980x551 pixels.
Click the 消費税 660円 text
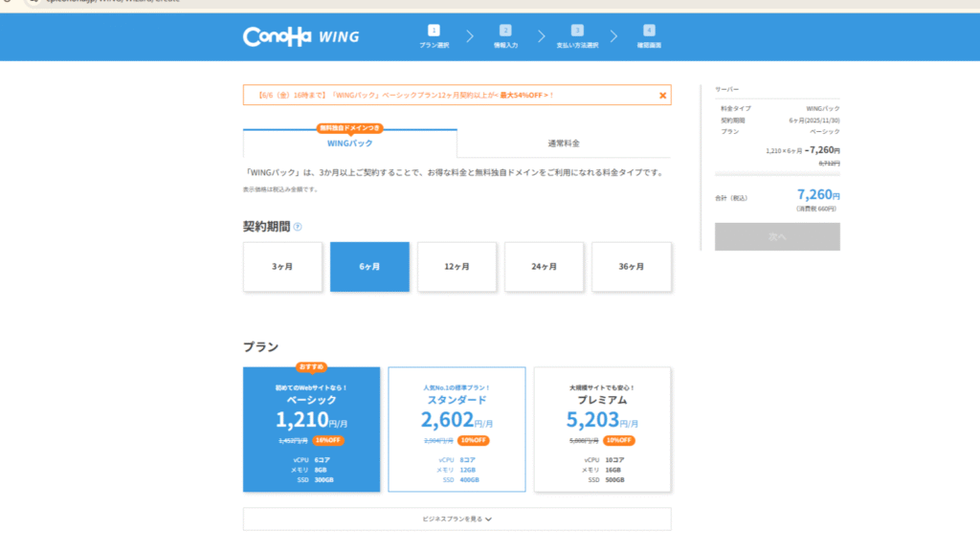(815, 209)
